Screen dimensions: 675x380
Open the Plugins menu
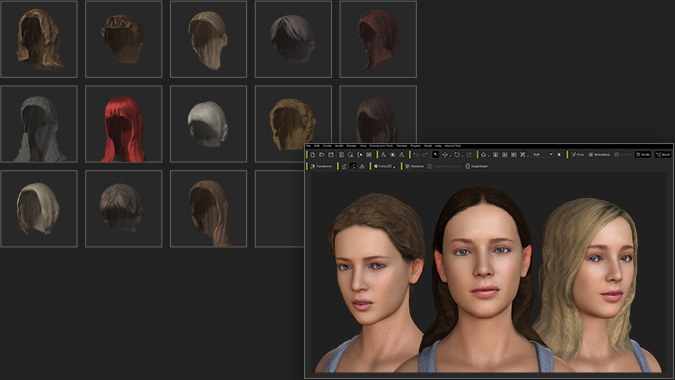pyautogui.click(x=415, y=146)
